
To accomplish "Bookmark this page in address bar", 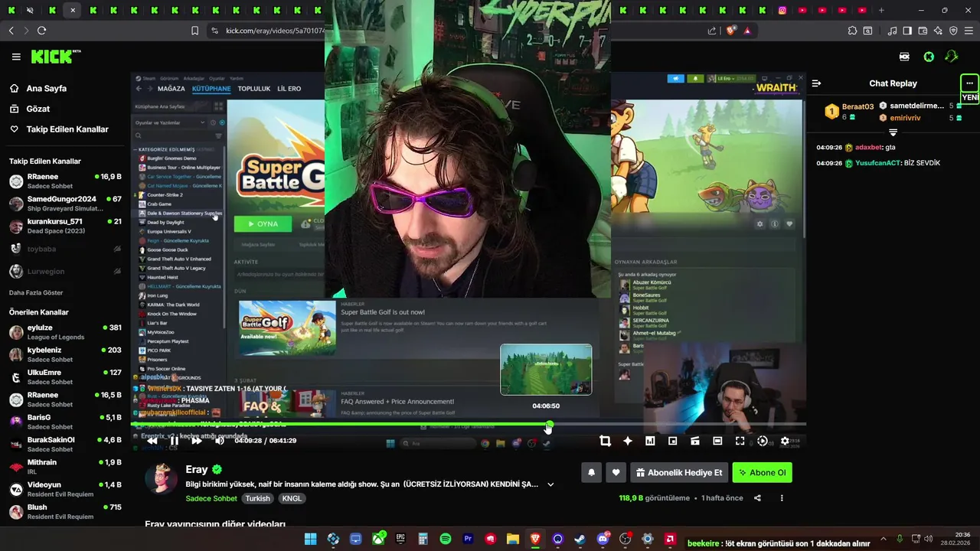I will click(195, 31).
